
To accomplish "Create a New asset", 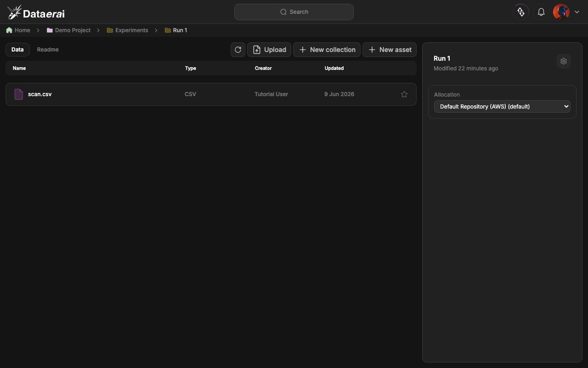I will (x=390, y=50).
